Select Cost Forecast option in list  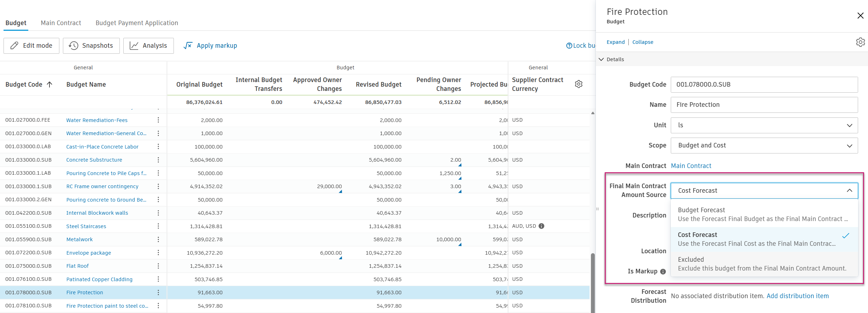click(x=764, y=239)
